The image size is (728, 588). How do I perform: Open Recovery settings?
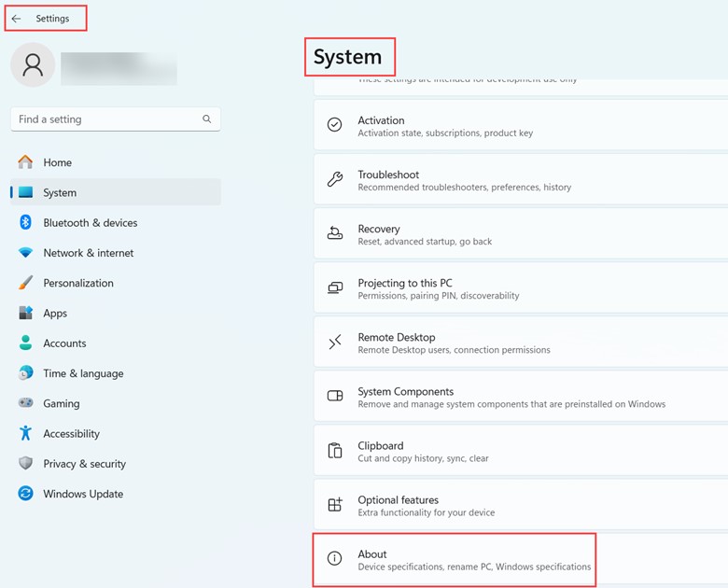tap(521, 233)
